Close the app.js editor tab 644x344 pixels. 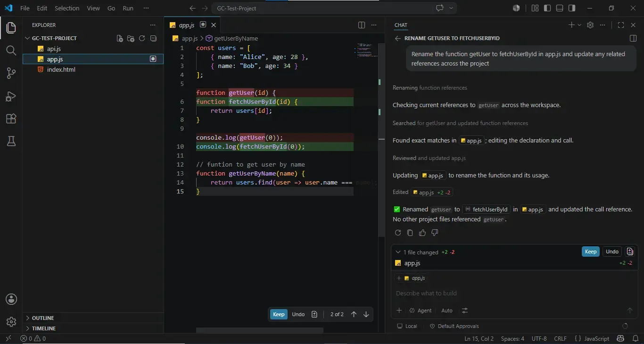point(214,25)
